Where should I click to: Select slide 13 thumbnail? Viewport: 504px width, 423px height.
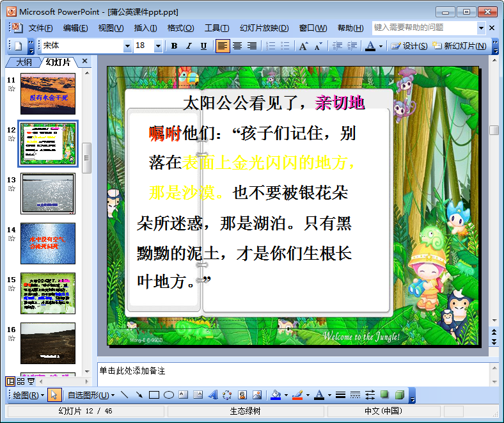coord(48,193)
